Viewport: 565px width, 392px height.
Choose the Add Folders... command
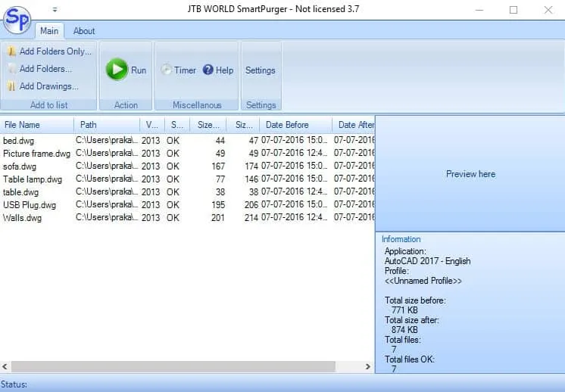[x=45, y=69]
